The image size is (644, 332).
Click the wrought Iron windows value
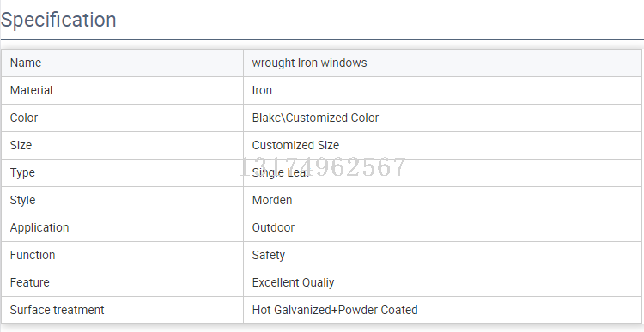click(x=309, y=63)
